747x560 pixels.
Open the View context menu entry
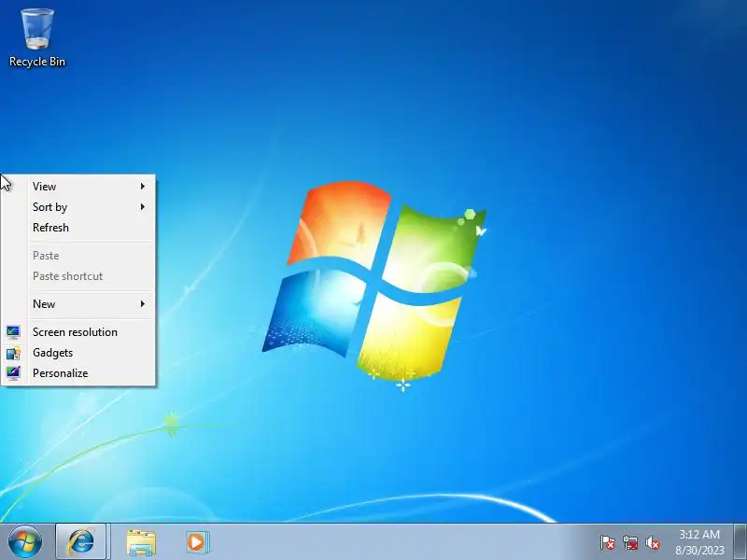(78, 186)
